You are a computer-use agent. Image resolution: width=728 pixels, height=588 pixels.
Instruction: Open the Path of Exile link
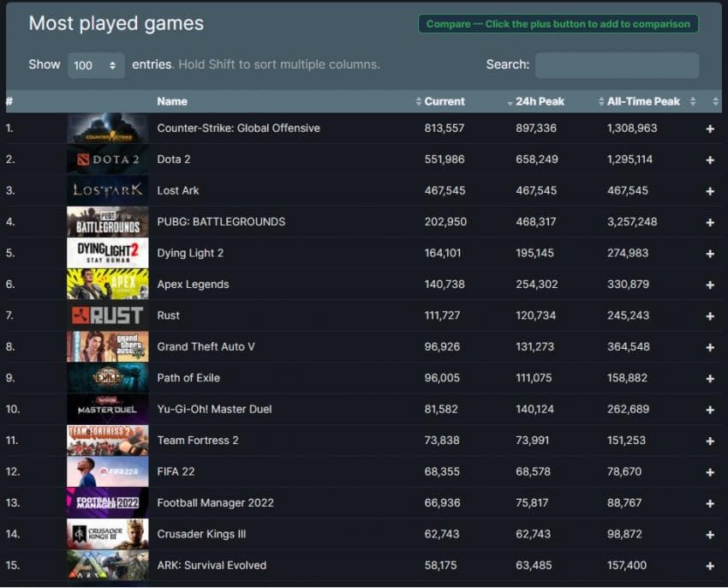188,378
